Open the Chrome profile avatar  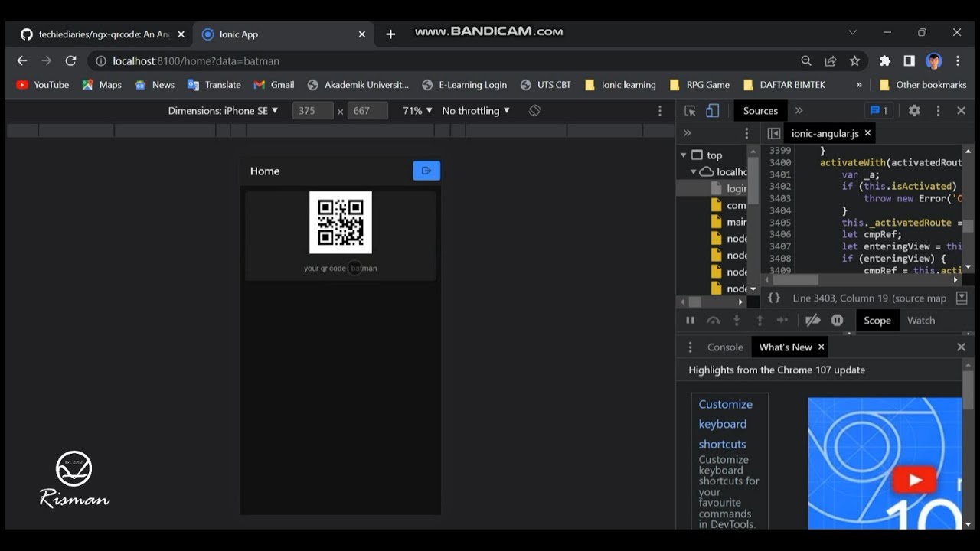tap(933, 61)
